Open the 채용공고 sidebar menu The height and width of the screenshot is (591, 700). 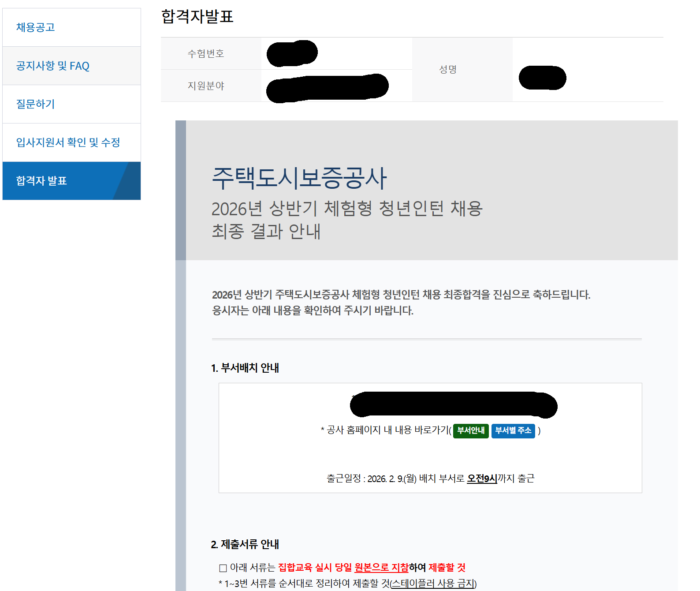point(36,27)
